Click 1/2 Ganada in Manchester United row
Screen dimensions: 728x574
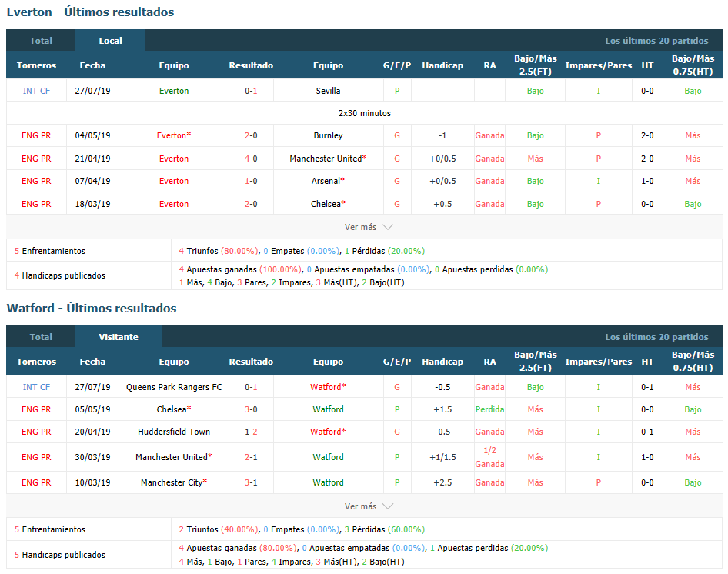click(489, 458)
